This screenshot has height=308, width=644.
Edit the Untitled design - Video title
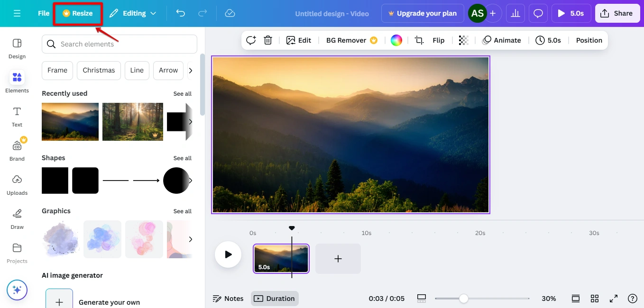click(332, 14)
